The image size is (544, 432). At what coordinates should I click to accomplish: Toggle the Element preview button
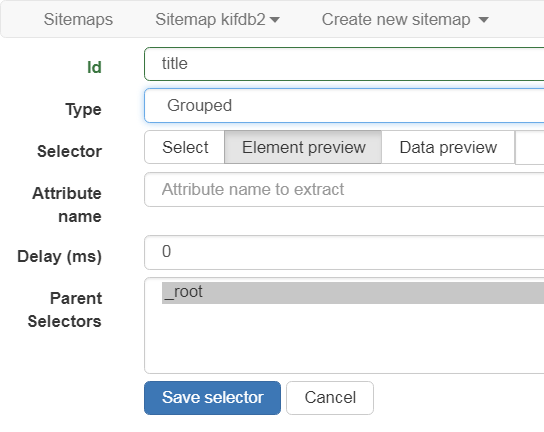[303, 147]
